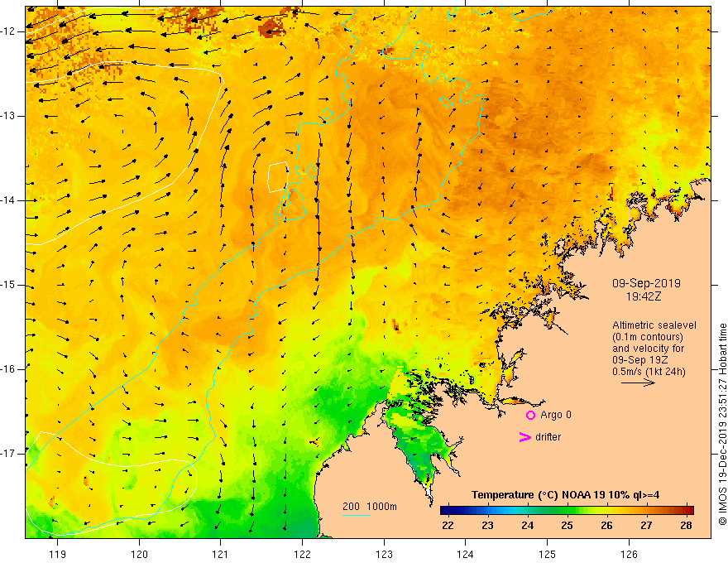Click the 'drifter' legend label

[548, 437]
